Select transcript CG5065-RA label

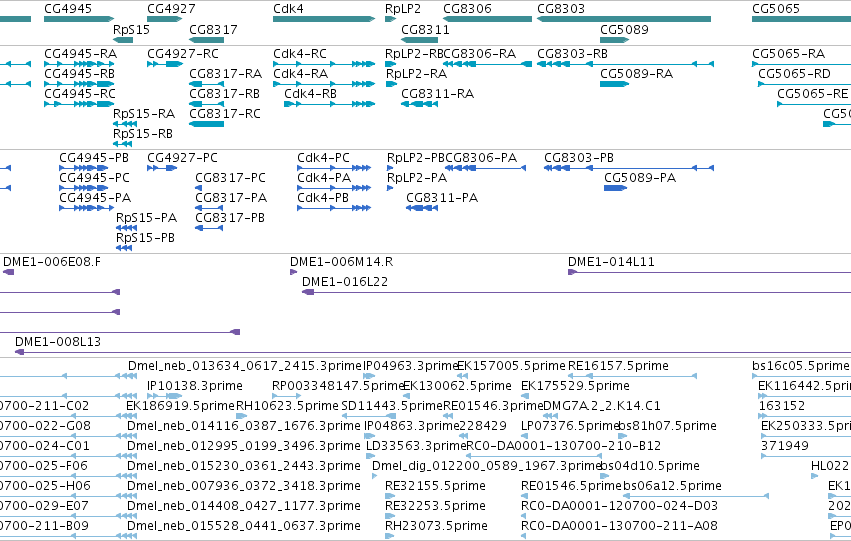point(789,54)
